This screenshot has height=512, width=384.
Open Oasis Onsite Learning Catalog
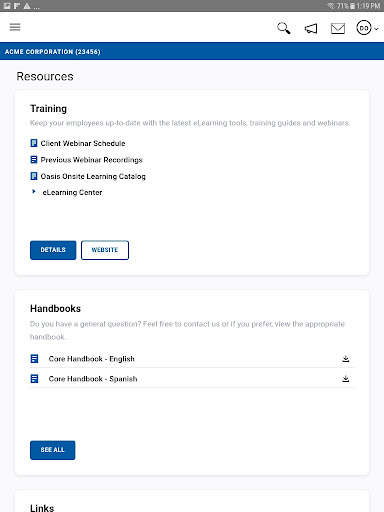point(93,176)
